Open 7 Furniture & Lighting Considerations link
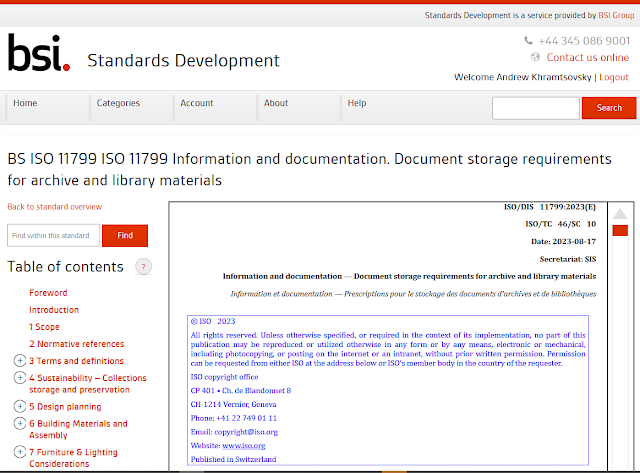 [73, 458]
